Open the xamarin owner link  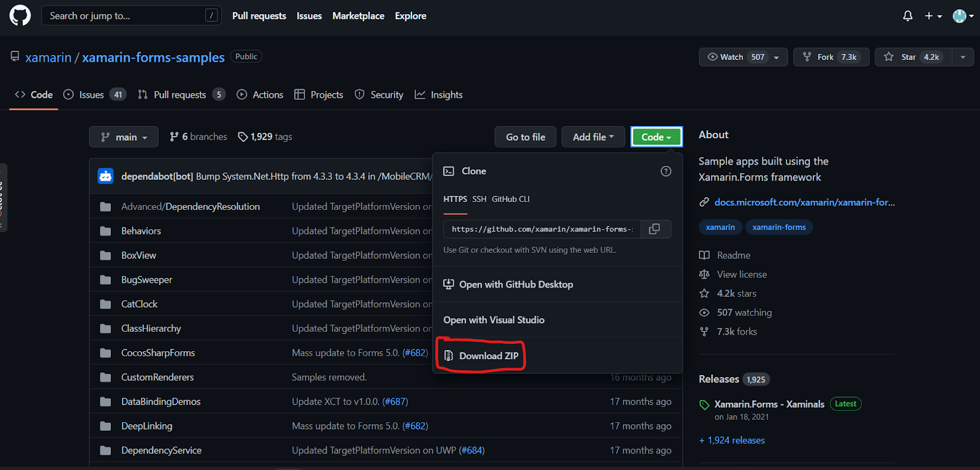click(x=48, y=58)
